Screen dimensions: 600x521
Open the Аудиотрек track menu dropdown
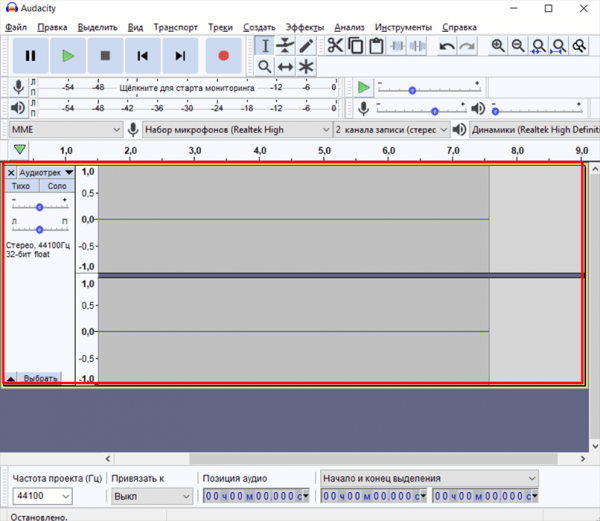point(46,173)
